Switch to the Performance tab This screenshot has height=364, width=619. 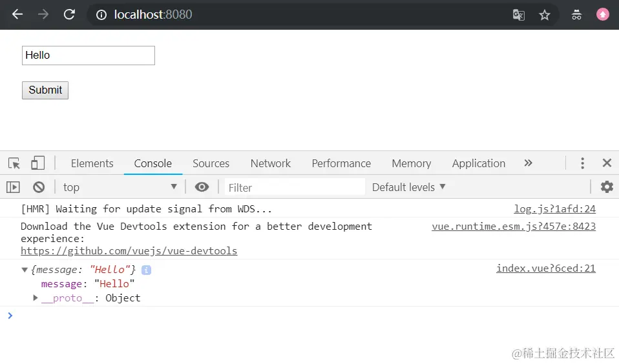tap(341, 163)
